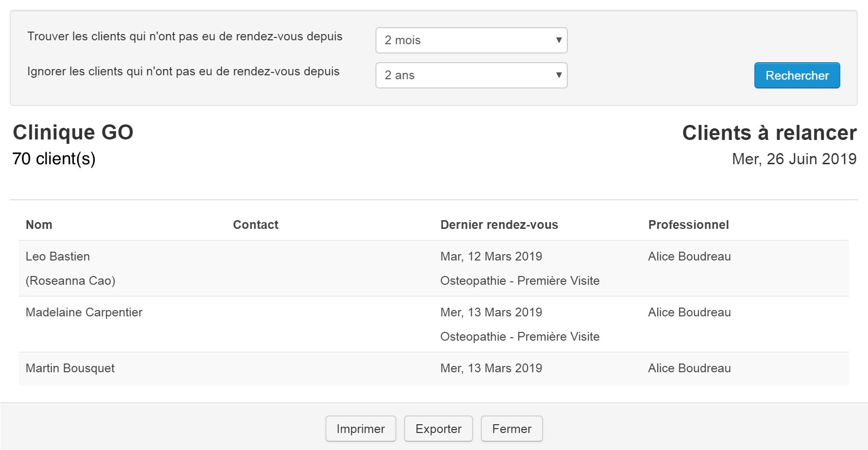Click the '70 client(s)' count
The width and height of the screenshot is (868, 450).
point(54,158)
